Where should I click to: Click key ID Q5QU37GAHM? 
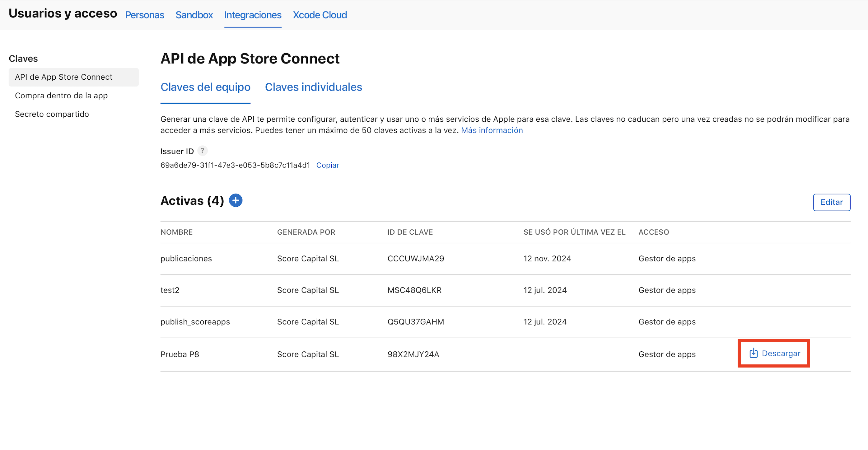pos(416,322)
